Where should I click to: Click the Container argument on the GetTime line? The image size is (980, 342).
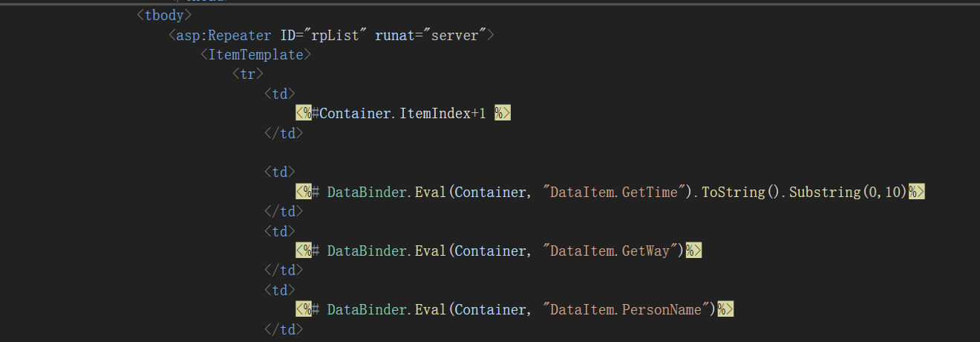pos(489,192)
